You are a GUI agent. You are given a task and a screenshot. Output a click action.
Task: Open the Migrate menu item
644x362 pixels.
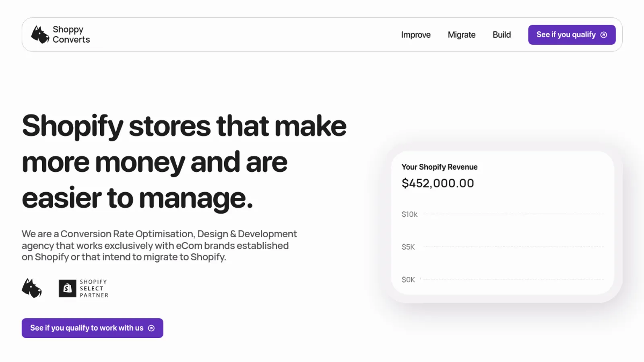click(462, 35)
